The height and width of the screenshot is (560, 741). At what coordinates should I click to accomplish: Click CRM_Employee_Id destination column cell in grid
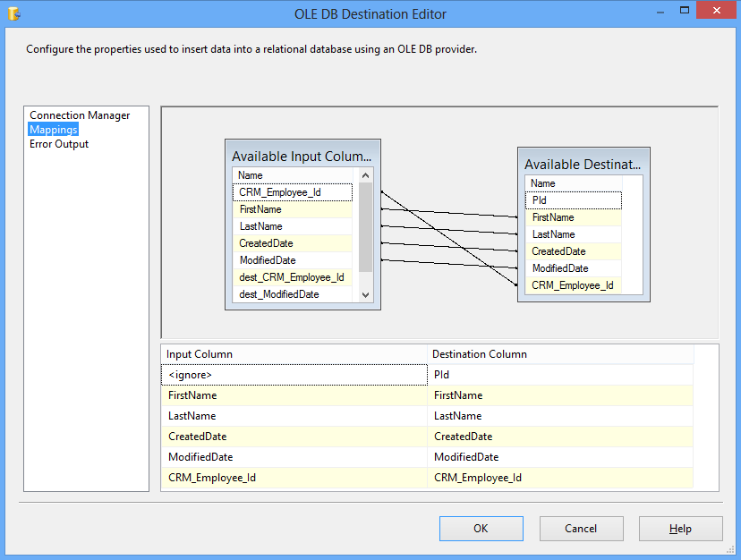click(x=560, y=478)
